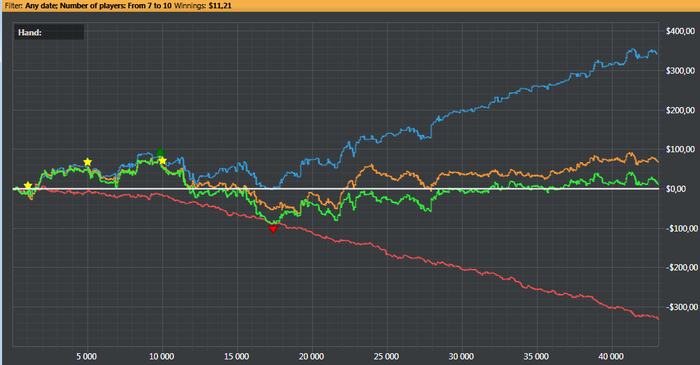The image size is (700, 365).
Task: Click the $100,00 y-axis label
Action: pyautogui.click(x=680, y=149)
